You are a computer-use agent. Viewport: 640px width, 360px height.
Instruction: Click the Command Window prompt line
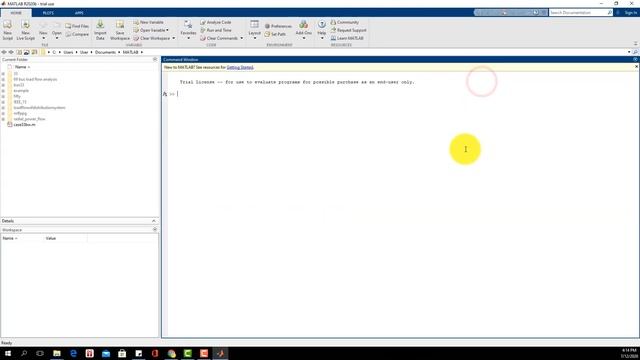(402, 94)
